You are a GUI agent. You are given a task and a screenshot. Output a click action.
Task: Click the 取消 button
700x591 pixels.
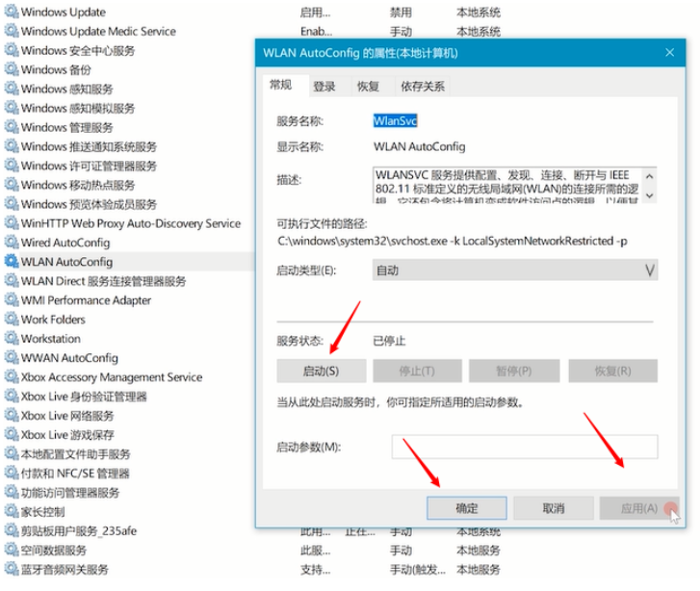tap(553, 507)
